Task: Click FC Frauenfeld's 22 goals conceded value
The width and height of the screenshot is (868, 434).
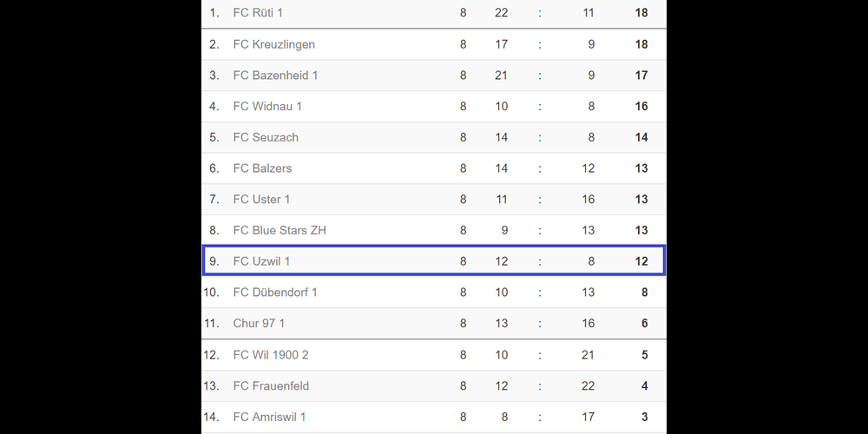Action: click(588, 386)
